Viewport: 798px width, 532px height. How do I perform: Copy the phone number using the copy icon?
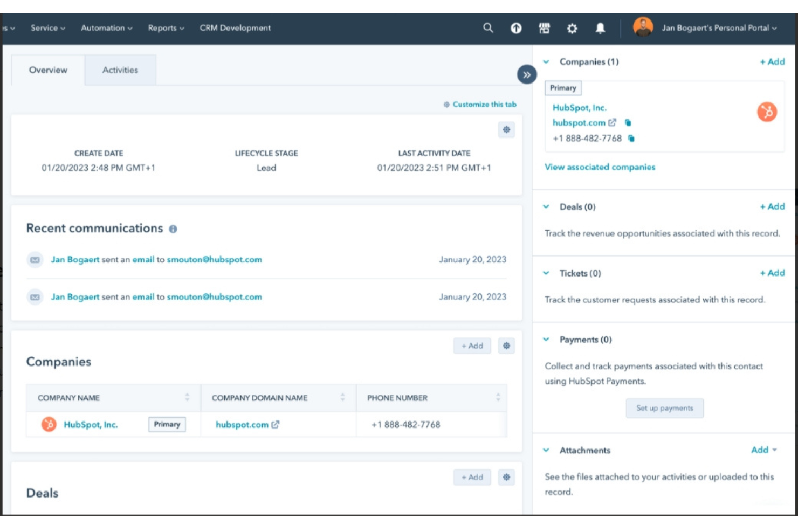coord(631,138)
